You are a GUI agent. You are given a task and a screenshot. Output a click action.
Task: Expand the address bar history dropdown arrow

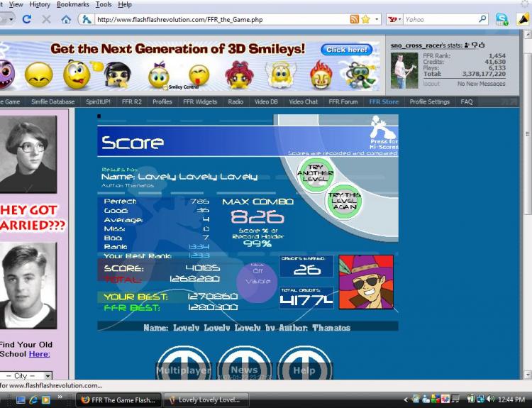tap(376, 19)
